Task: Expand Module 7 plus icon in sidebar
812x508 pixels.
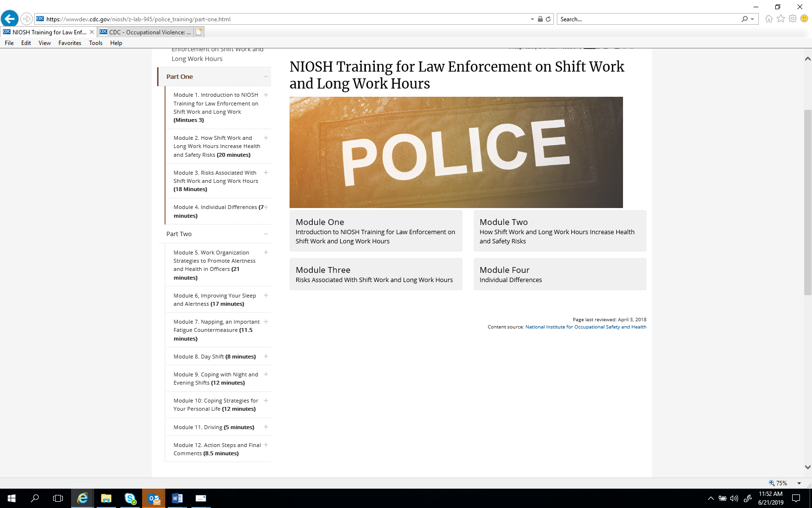Action: click(x=266, y=322)
